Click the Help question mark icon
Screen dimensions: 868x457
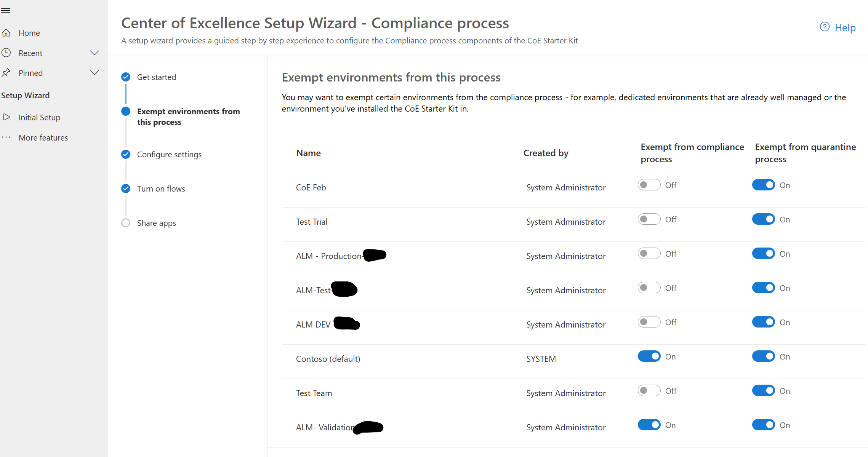824,27
